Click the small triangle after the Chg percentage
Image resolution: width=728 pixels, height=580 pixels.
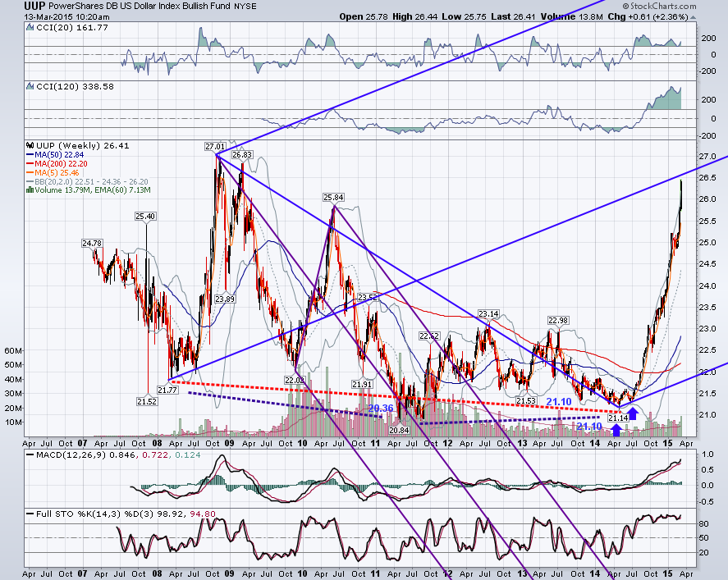[694, 17]
